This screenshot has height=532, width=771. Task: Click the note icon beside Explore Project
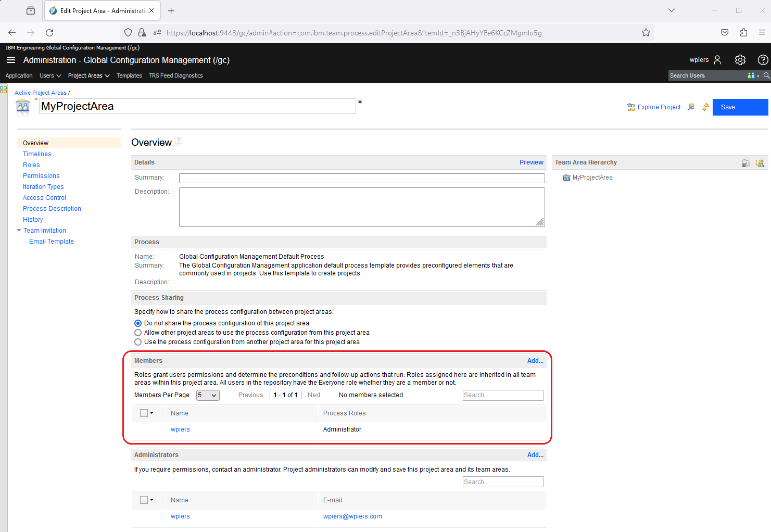coord(691,107)
